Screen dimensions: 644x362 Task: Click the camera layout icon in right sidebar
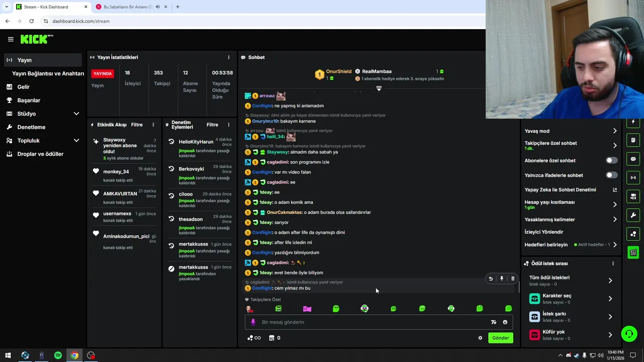[633, 196]
